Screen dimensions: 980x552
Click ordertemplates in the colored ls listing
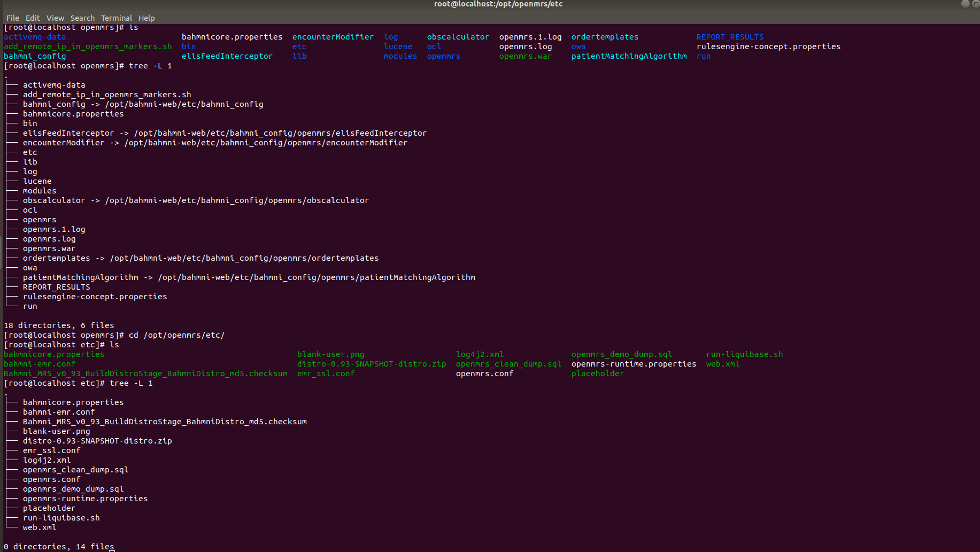(605, 37)
